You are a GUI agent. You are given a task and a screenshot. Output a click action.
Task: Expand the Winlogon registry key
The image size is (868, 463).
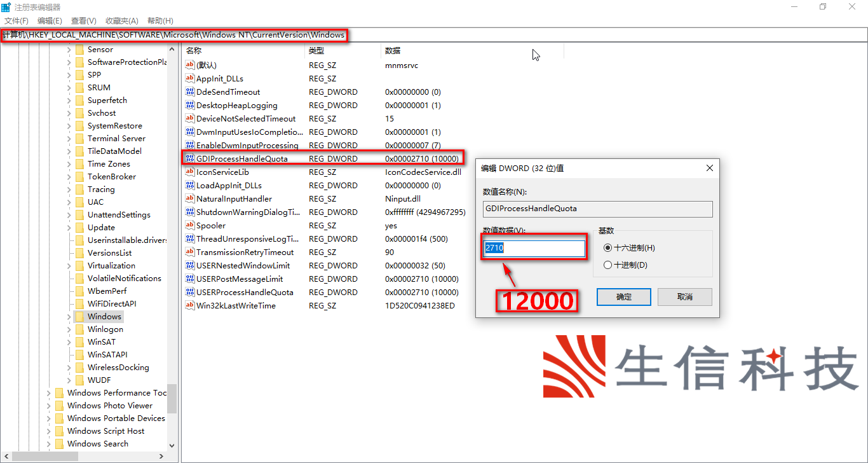tap(68, 329)
